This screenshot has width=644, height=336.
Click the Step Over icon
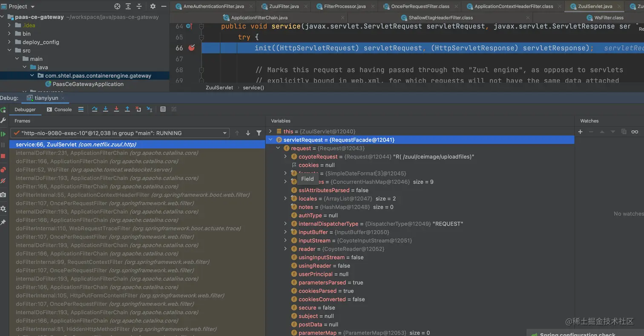pyautogui.click(x=95, y=110)
